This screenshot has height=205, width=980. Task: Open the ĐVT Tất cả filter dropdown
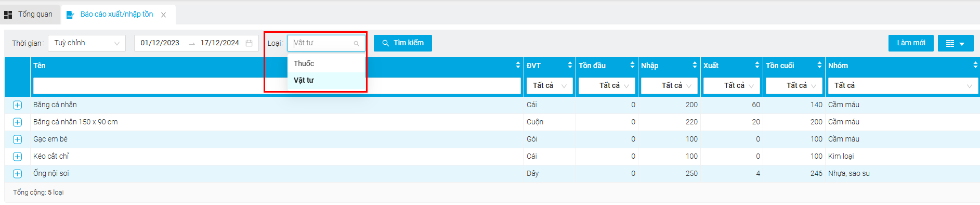point(550,86)
